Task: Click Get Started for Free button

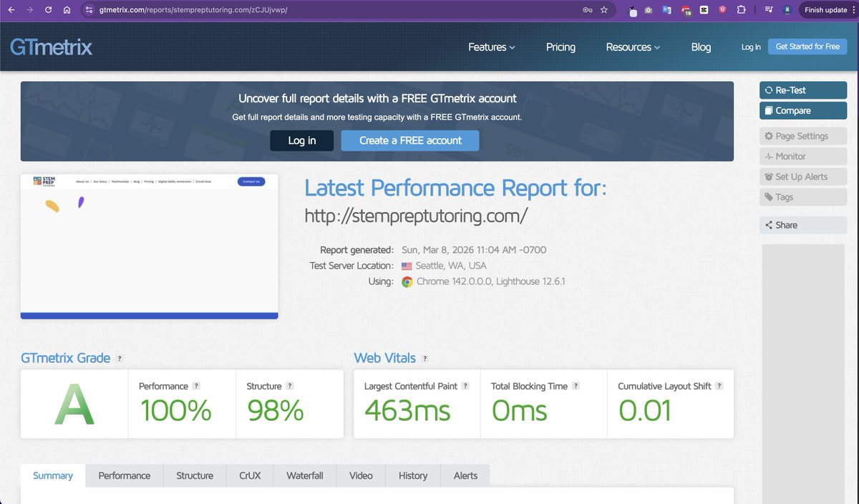Action: pyautogui.click(x=807, y=47)
